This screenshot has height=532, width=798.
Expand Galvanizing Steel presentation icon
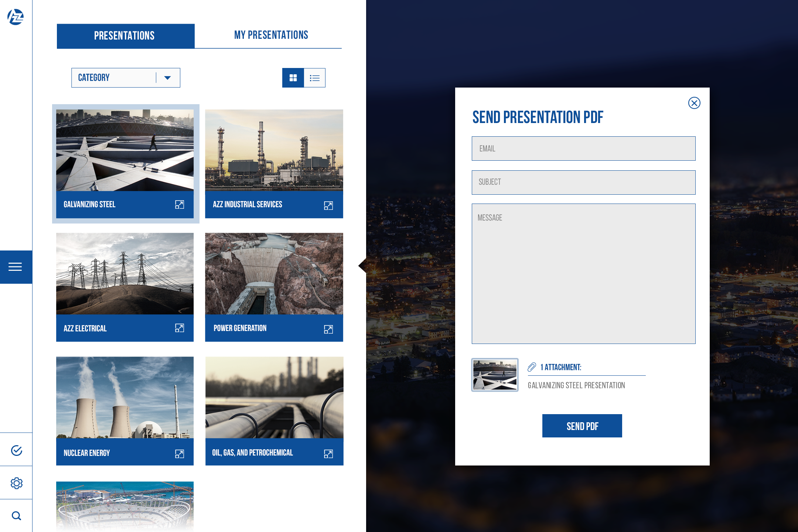tap(180, 205)
